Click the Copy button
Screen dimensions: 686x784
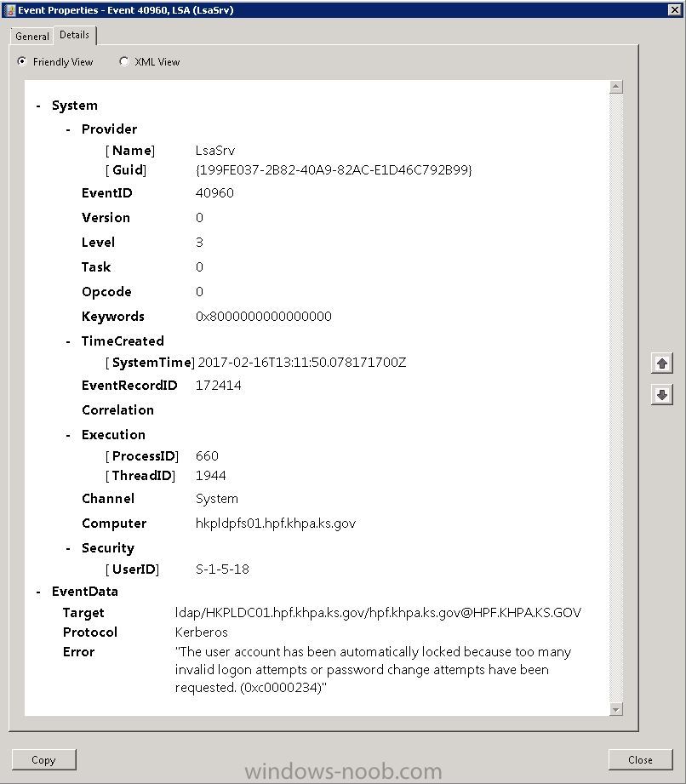click(44, 760)
